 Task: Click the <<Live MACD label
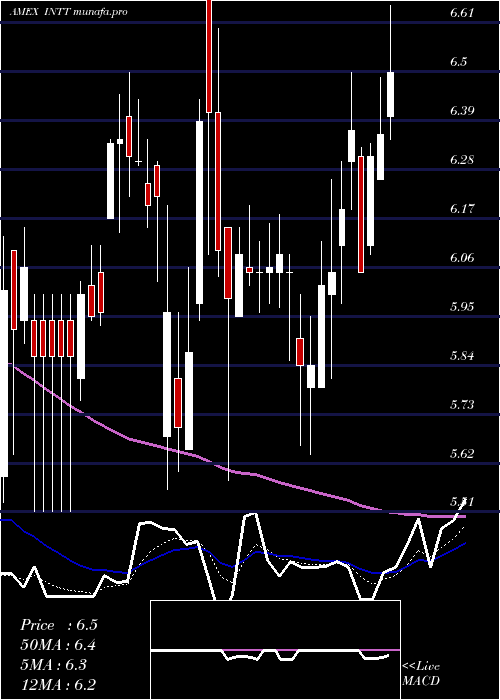(421, 674)
